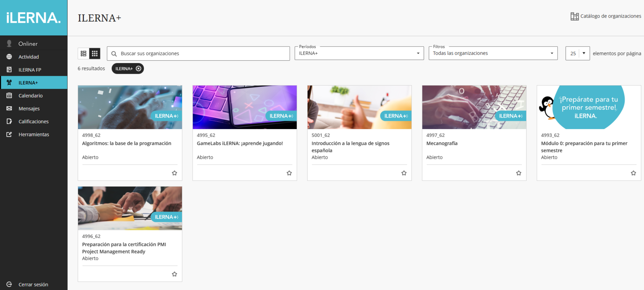The height and width of the screenshot is (290, 644).
Task: Click Cerrar sesión to log out
Action: [34, 284]
